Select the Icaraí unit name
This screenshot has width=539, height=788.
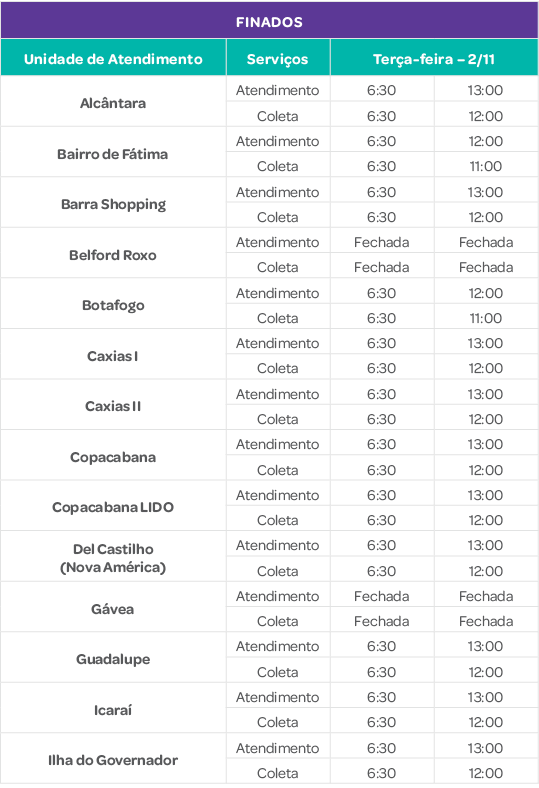(114, 709)
